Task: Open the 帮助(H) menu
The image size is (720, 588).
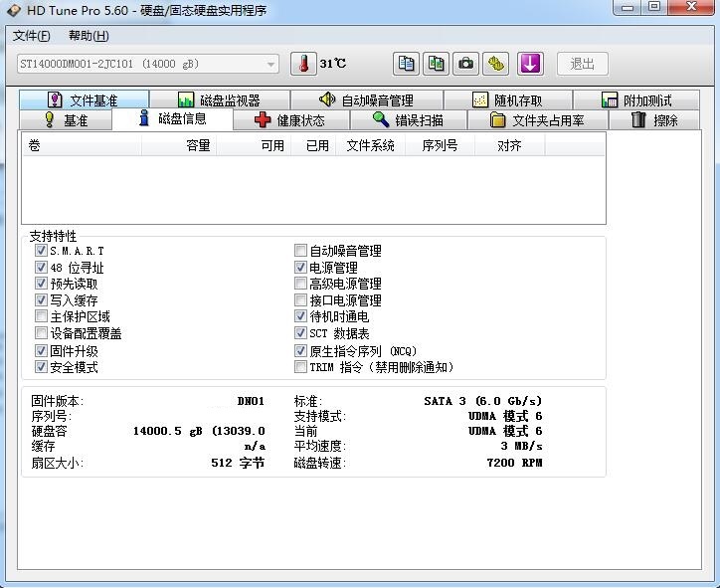Action: click(89, 36)
